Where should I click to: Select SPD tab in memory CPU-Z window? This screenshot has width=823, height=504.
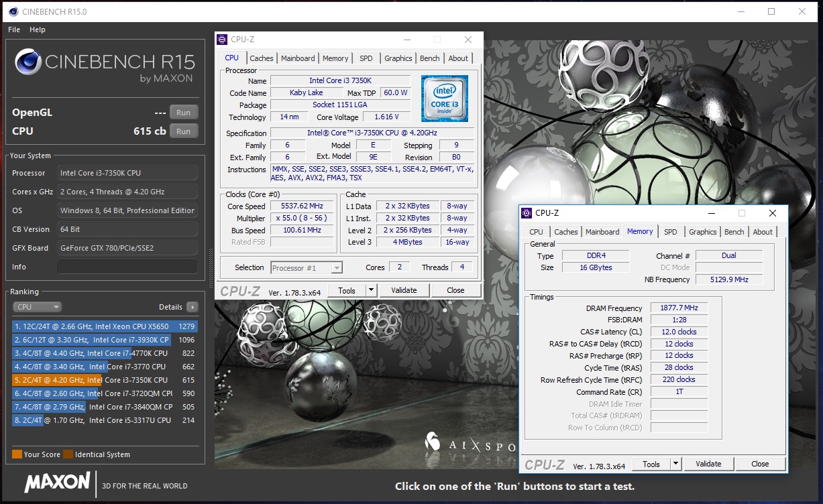tap(671, 232)
